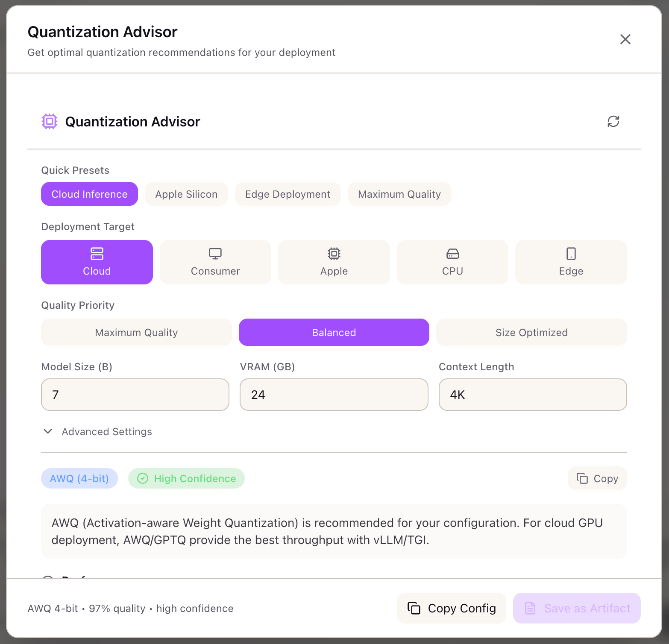Choose CPU as deployment target
Viewport: 669px width, 644px height.
452,262
